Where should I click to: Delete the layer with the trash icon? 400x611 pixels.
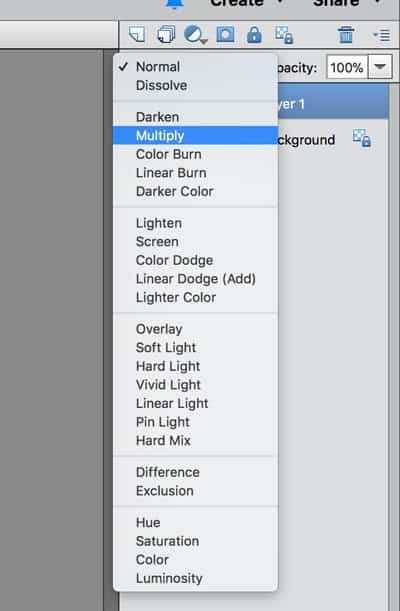[346, 35]
